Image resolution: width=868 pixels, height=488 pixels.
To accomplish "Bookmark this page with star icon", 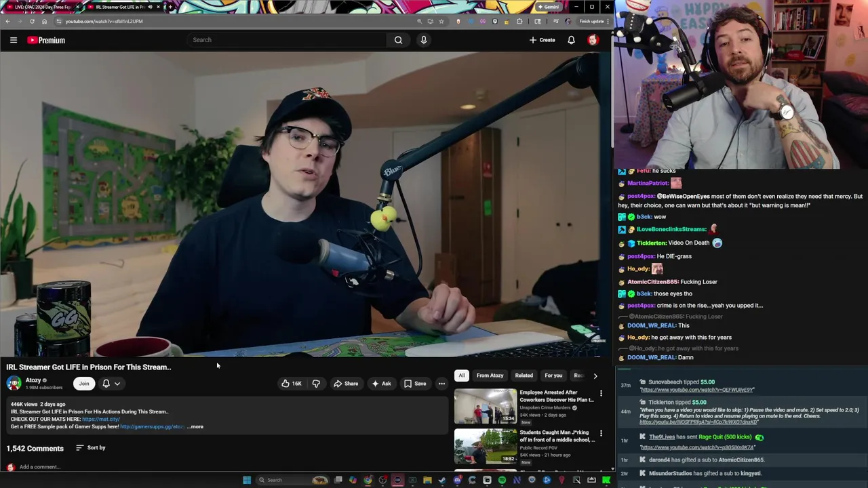I will pos(441,21).
